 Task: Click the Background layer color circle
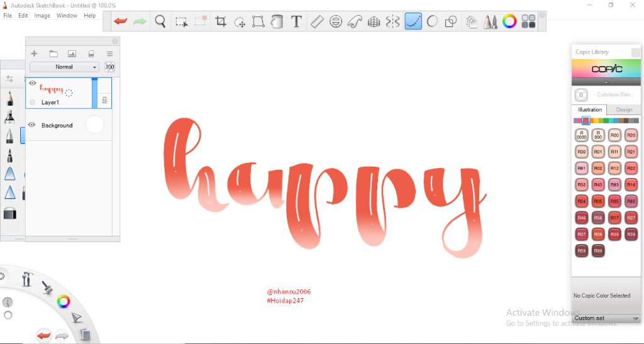point(95,125)
